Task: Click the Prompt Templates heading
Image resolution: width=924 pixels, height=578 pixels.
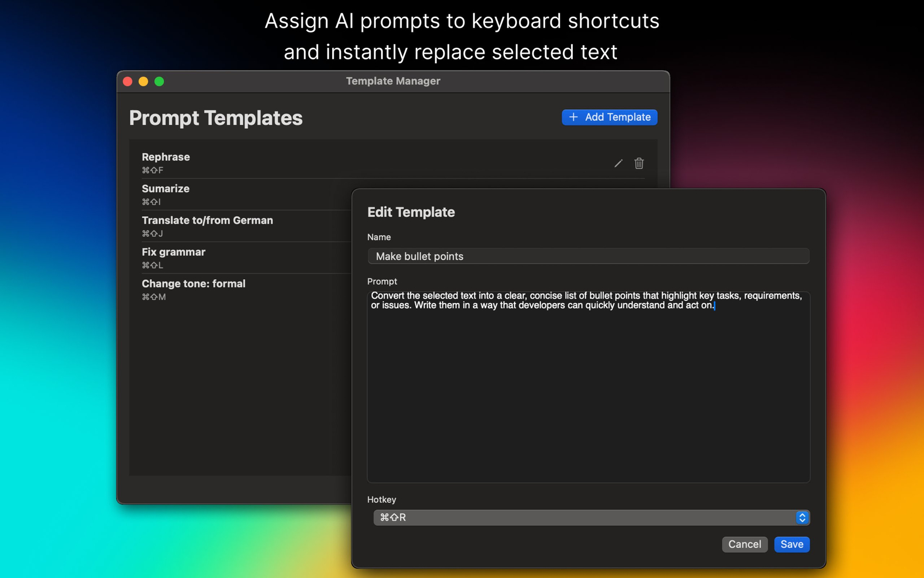Action: (216, 118)
